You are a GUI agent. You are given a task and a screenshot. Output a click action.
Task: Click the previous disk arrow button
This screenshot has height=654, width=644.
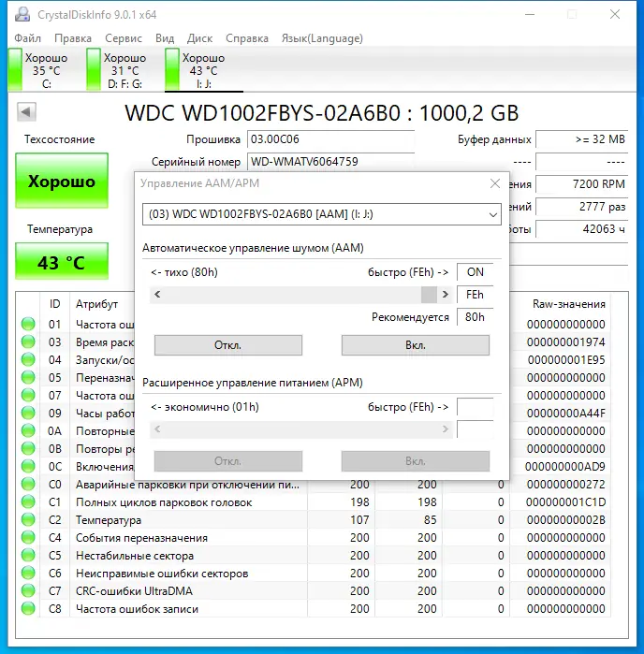26,111
